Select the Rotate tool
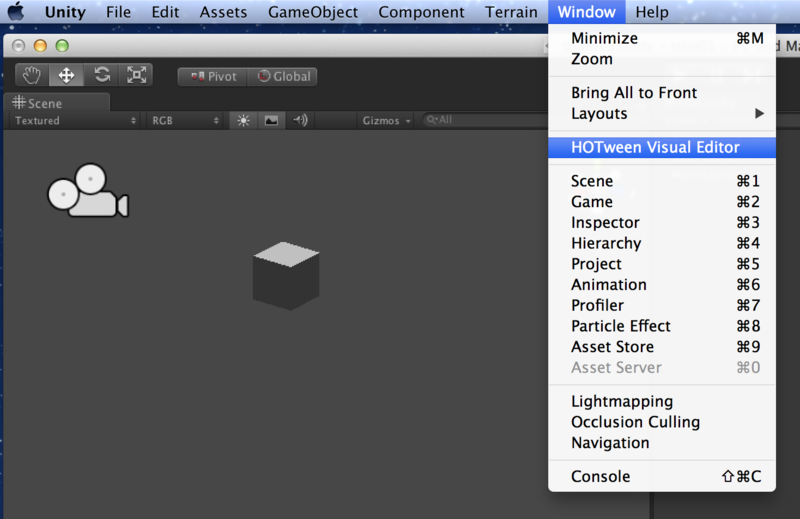The width and height of the screenshot is (800, 519). pyautogui.click(x=102, y=76)
